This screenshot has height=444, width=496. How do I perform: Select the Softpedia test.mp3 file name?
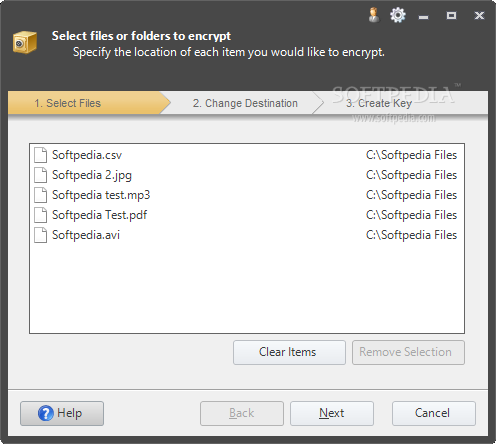click(101, 195)
